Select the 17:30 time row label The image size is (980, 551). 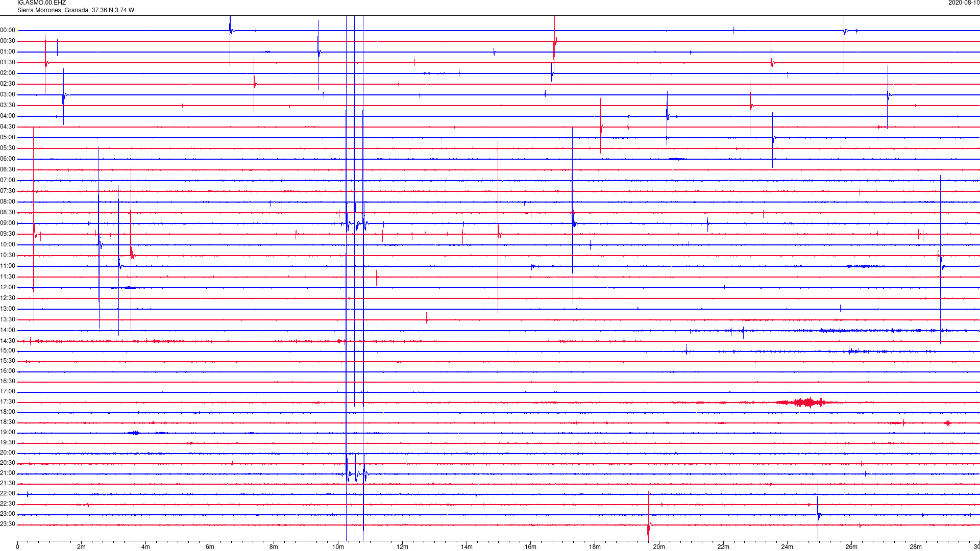[x=8, y=402]
